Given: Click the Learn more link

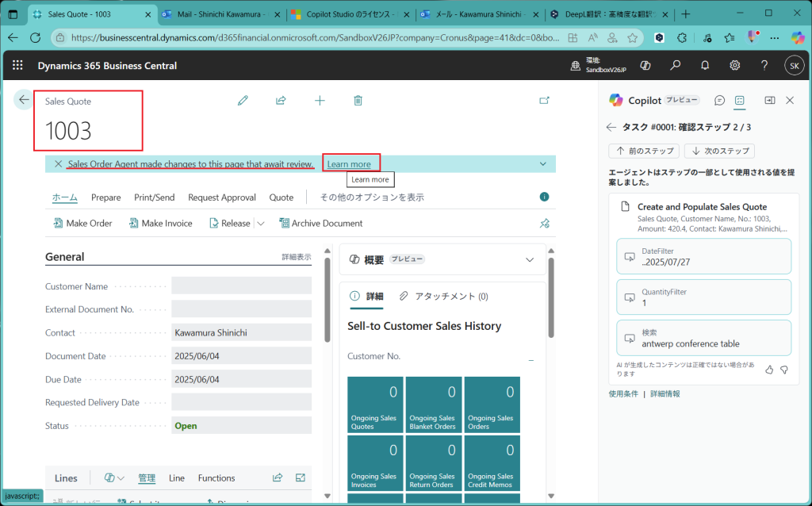Looking at the screenshot, I should tap(349, 164).
